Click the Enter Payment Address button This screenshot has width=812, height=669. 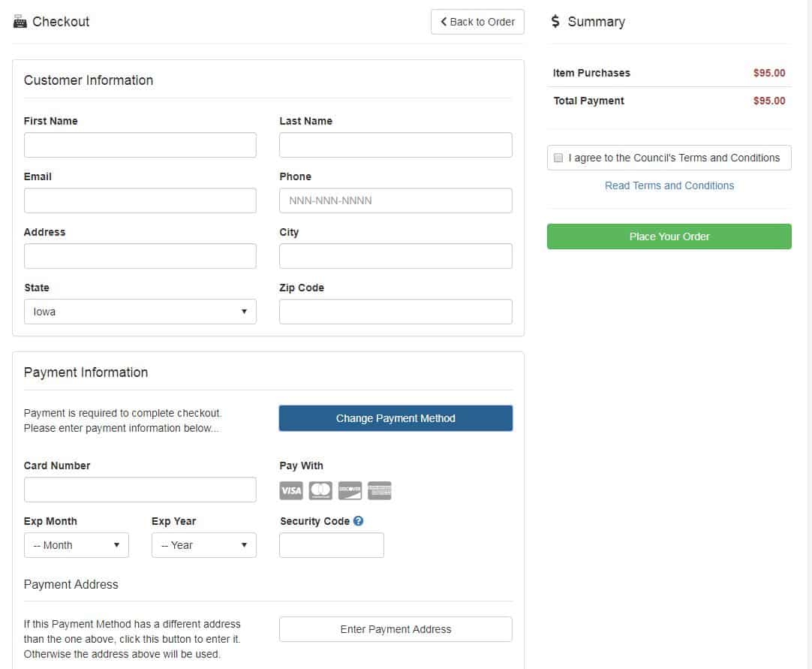(395, 629)
